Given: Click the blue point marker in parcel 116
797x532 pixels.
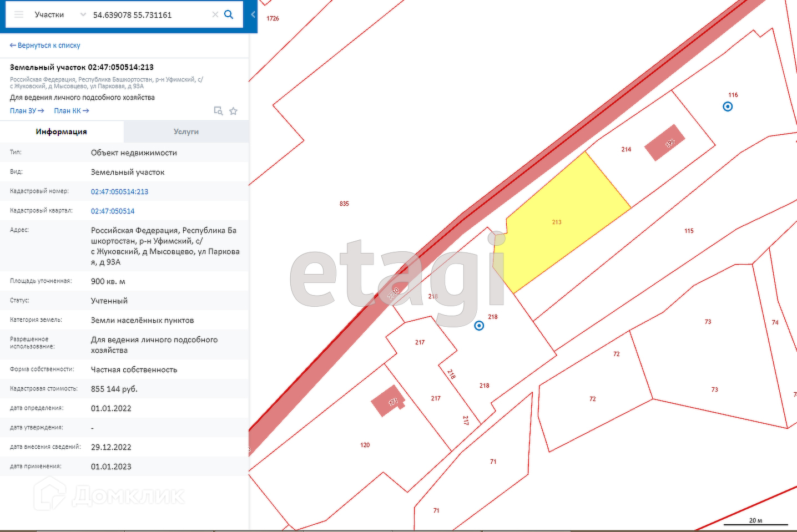Looking at the screenshot, I should pos(728,106).
